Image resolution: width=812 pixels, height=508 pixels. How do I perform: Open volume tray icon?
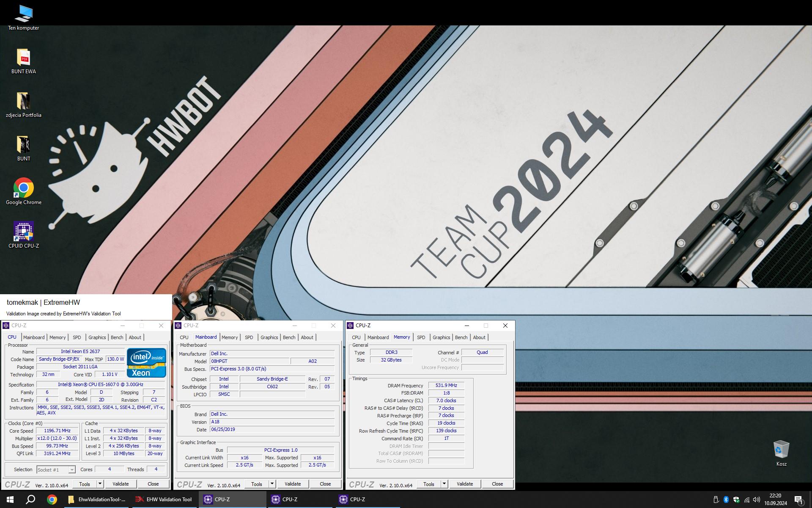(757, 500)
